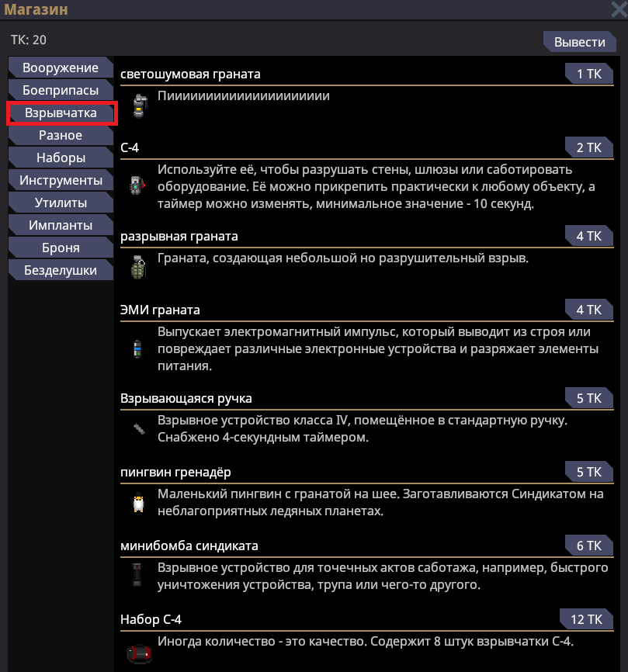Click the EMP grenade icon

tap(138, 348)
